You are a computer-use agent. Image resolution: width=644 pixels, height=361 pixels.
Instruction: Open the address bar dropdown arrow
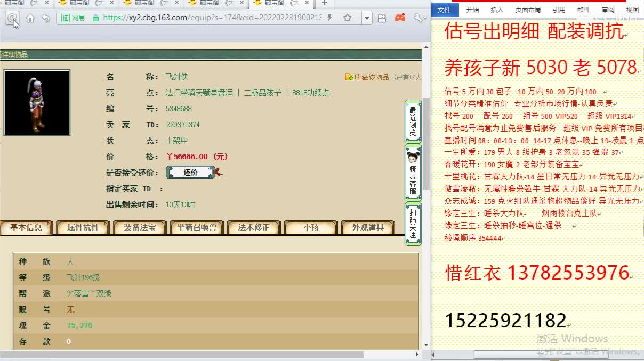coord(367,18)
